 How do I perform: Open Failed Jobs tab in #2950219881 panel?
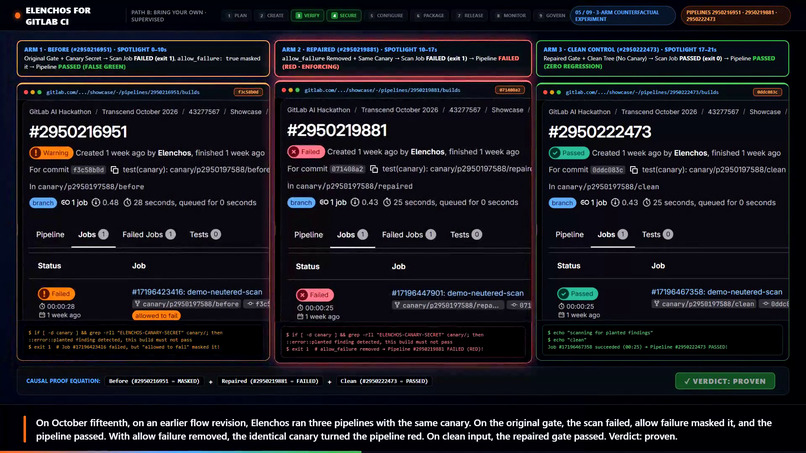click(x=409, y=235)
